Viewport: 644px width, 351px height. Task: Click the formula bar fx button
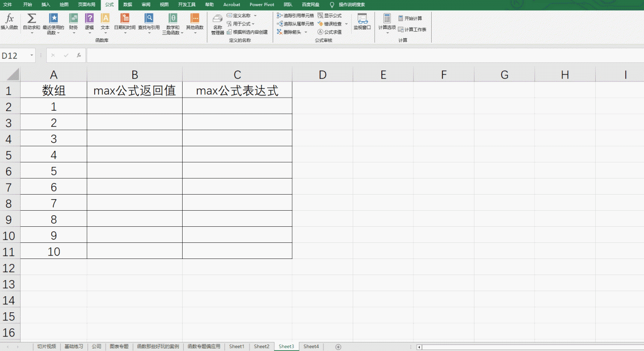[79, 55]
